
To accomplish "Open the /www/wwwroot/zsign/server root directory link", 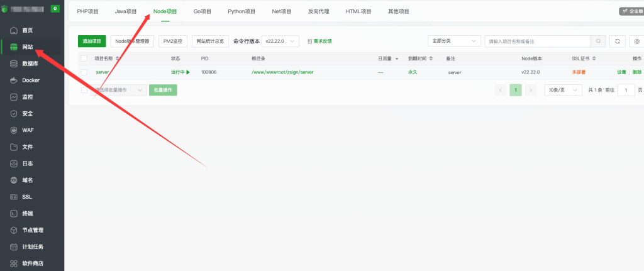I will coord(282,72).
